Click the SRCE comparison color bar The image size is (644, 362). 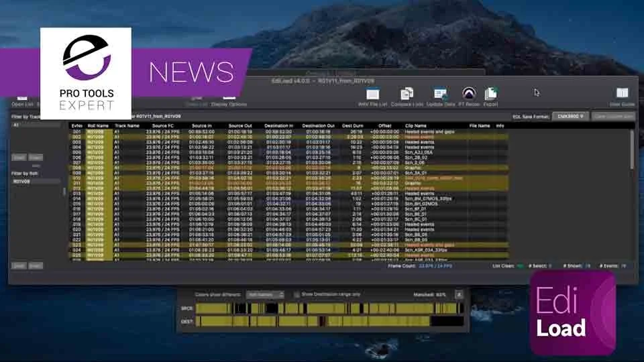point(330,308)
